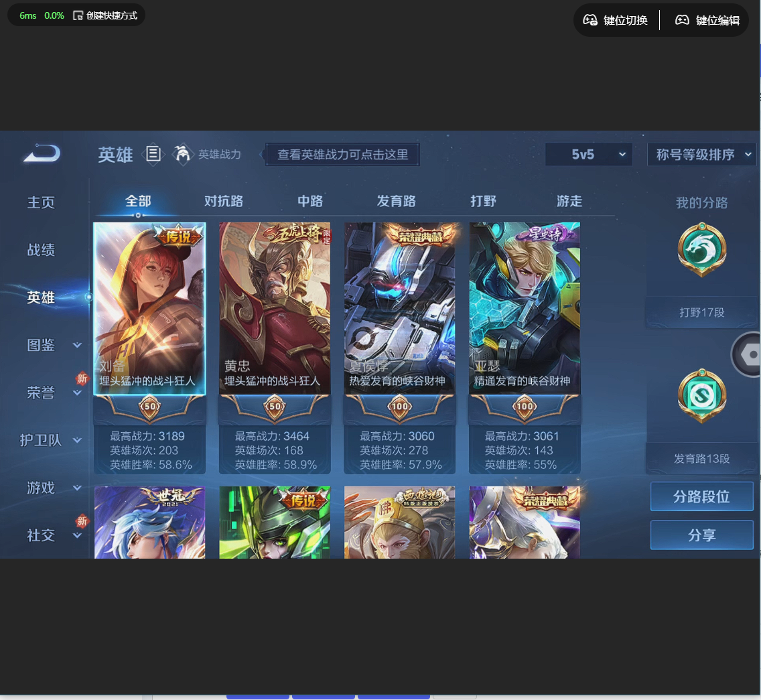The image size is (761, 700).
Task: Click the back arrow icon
Action: pos(42,153)
